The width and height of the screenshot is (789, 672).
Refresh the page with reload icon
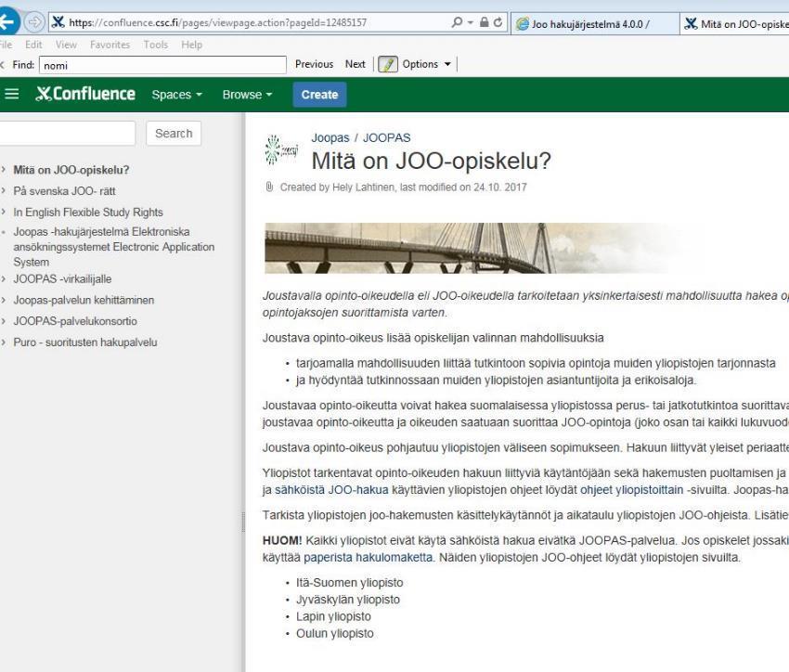coord(498,22)
